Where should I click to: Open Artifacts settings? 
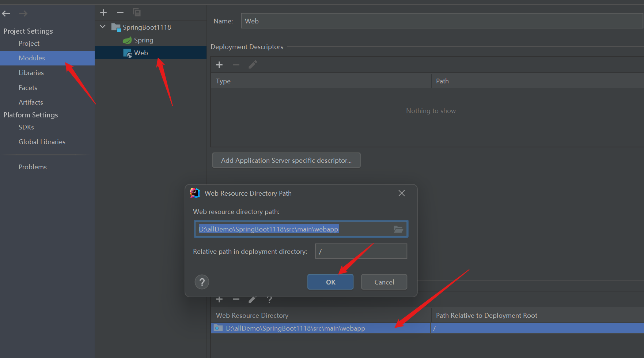(x=31, y=102)
